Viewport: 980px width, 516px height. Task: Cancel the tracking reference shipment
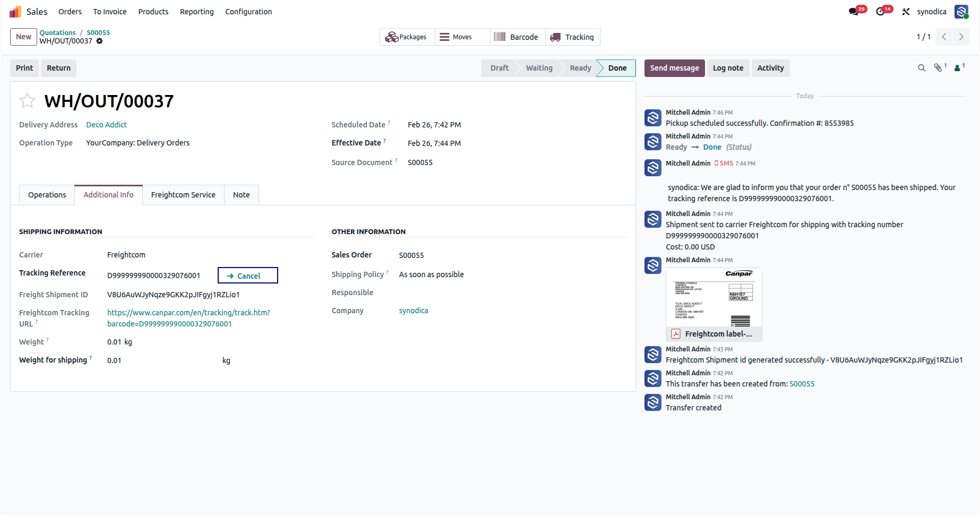click(248, 276)
